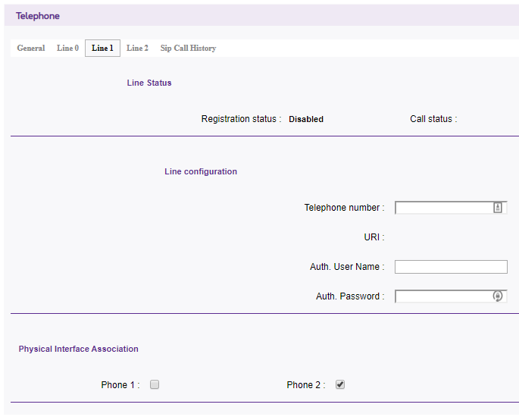Click the Line Status heading
519x420 pixels.
(149, 83)
